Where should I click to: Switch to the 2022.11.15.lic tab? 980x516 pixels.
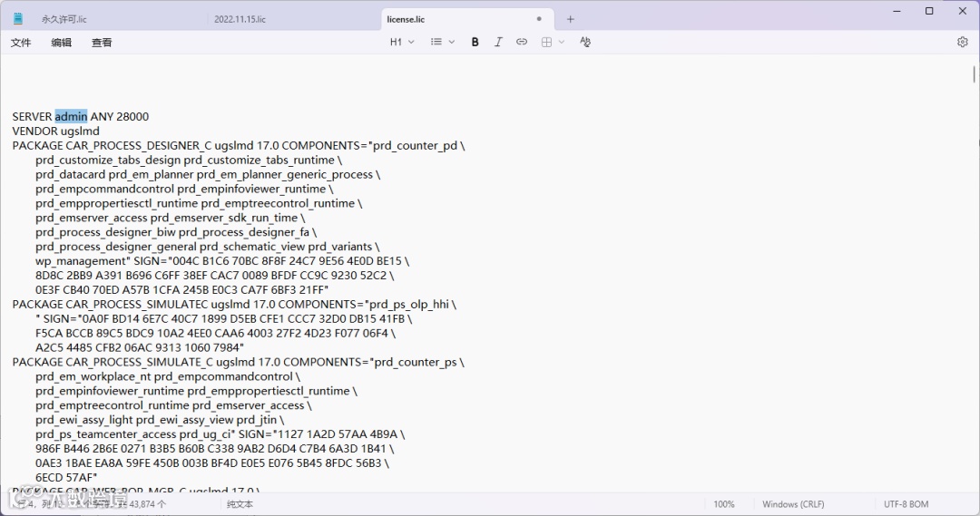point(240,19)
